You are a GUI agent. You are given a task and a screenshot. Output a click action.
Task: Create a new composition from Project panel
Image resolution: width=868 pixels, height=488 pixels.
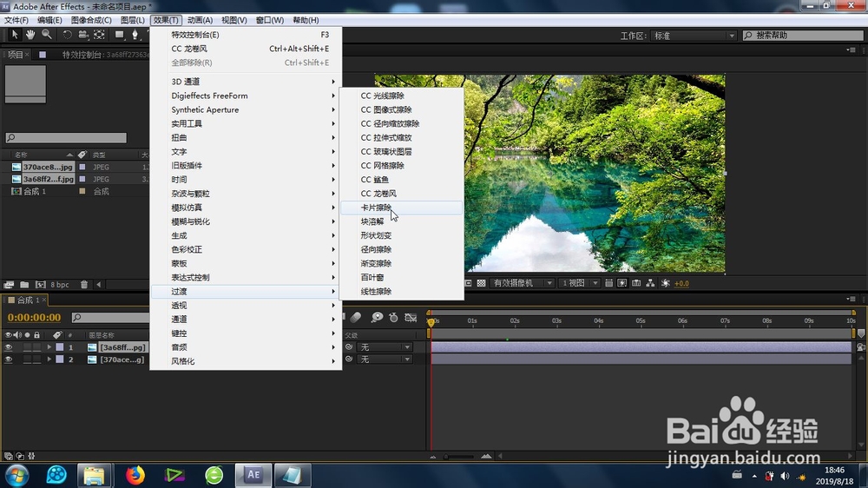[41, 284]
